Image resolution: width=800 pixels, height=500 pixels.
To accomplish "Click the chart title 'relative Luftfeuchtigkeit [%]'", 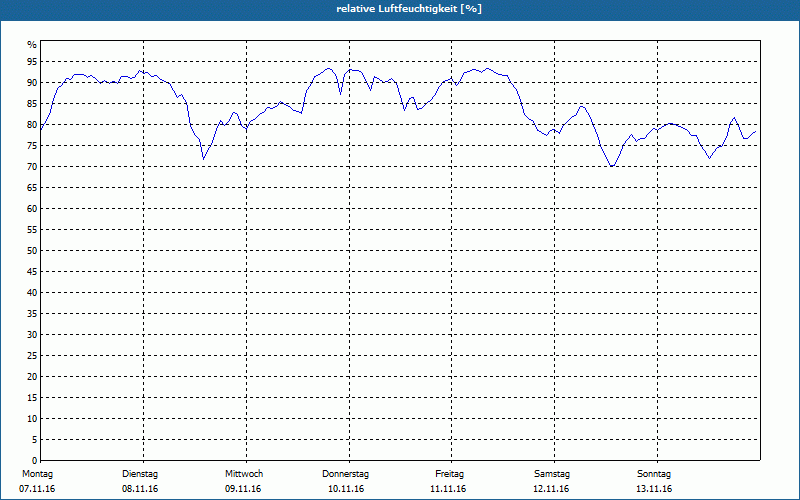I will pyautogui.click(x=409, y=9).
